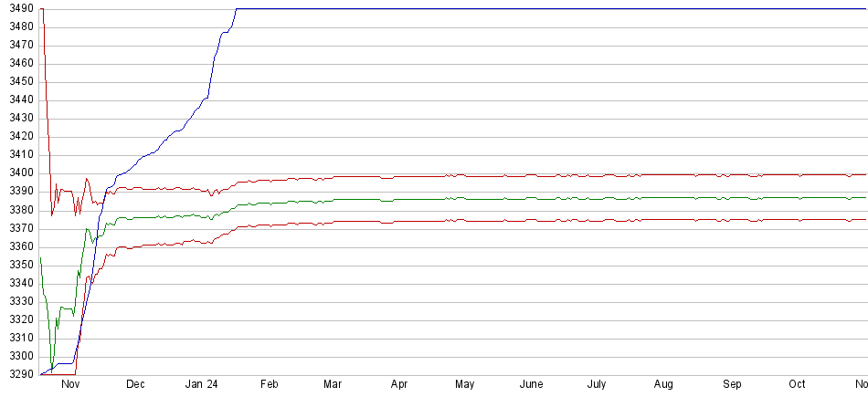Click the 'June' month label
868x397 pixels.
pyautogui.click(x=532, y=385)
